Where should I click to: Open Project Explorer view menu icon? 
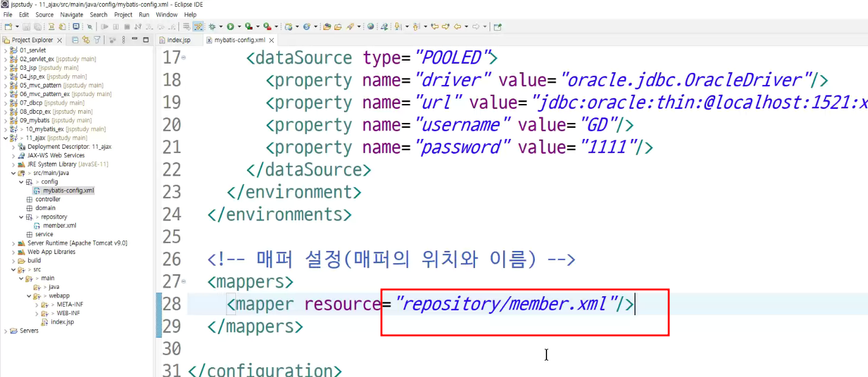tap(123, 40)
